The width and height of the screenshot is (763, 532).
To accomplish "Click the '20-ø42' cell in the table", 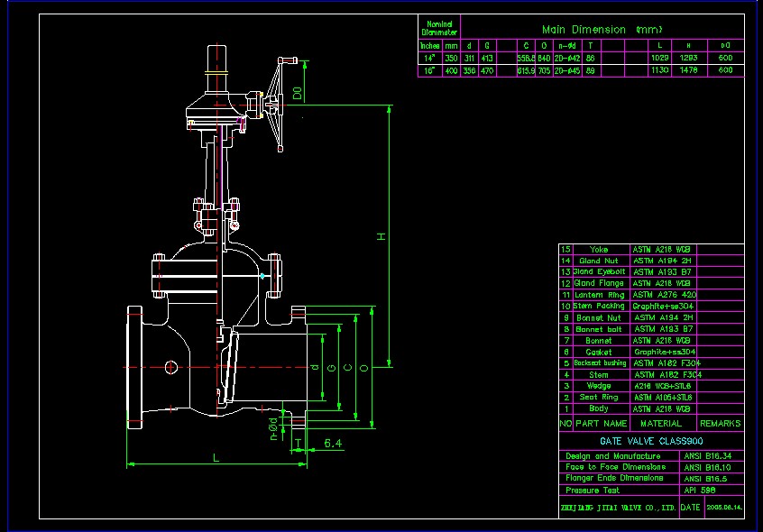I will pyautogui.click(x=567, y=58).
